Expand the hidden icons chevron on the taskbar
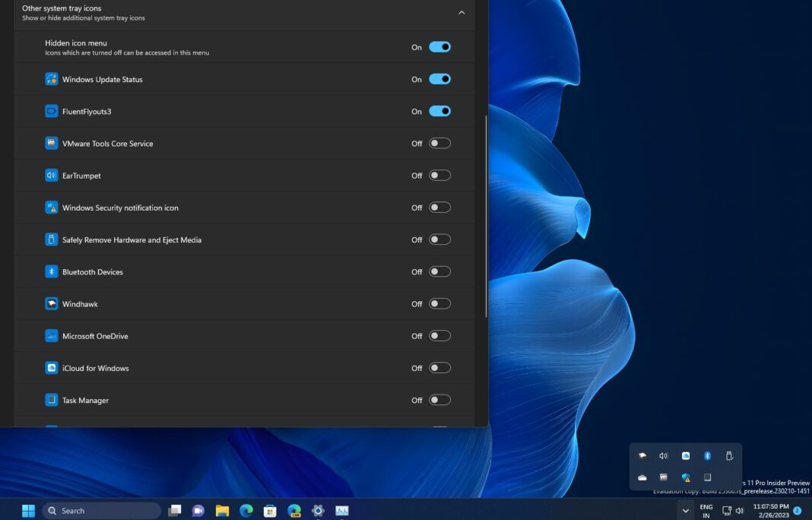Image resolution: width=812 pixels, height=520 pixels. (685, 510)
